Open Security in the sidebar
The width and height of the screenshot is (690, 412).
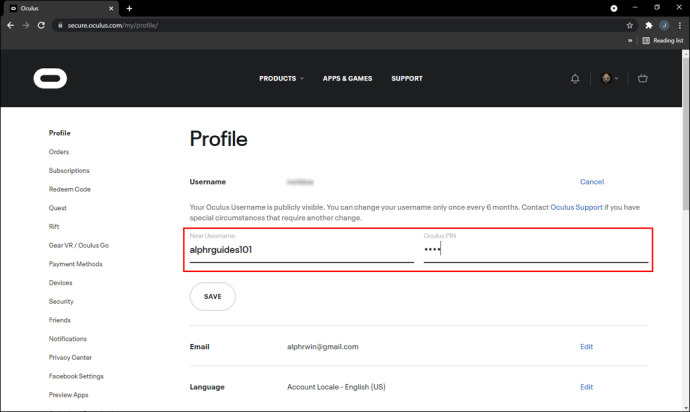(x=61, y=302)
